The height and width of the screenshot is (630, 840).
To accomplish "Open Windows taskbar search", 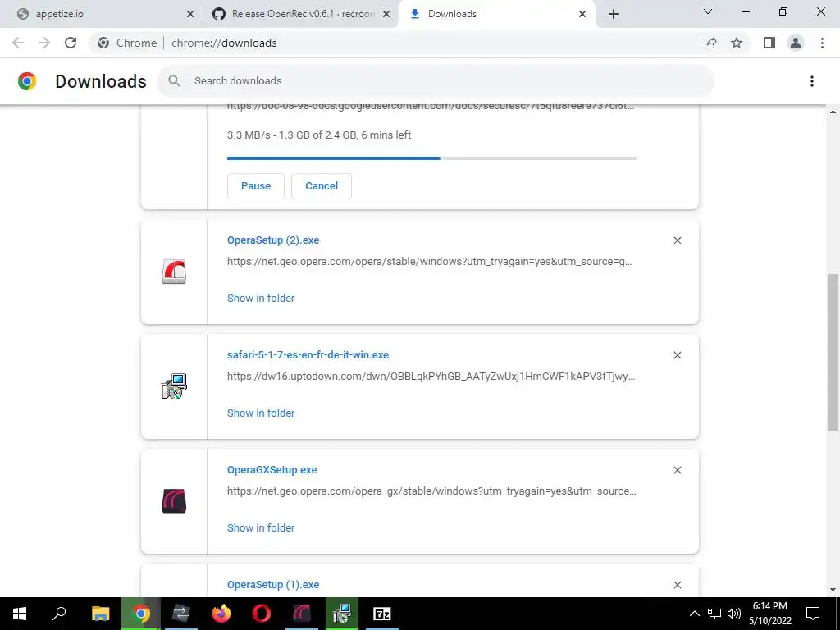I will pyautogui.click(x=59, y=614).
